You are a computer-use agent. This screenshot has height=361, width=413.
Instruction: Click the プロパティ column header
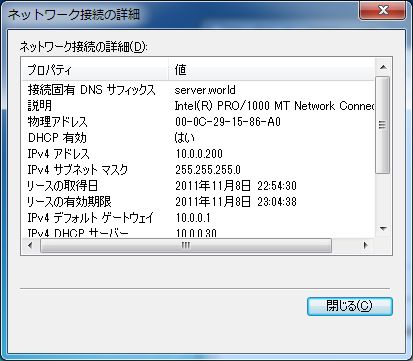click(95, 70)
